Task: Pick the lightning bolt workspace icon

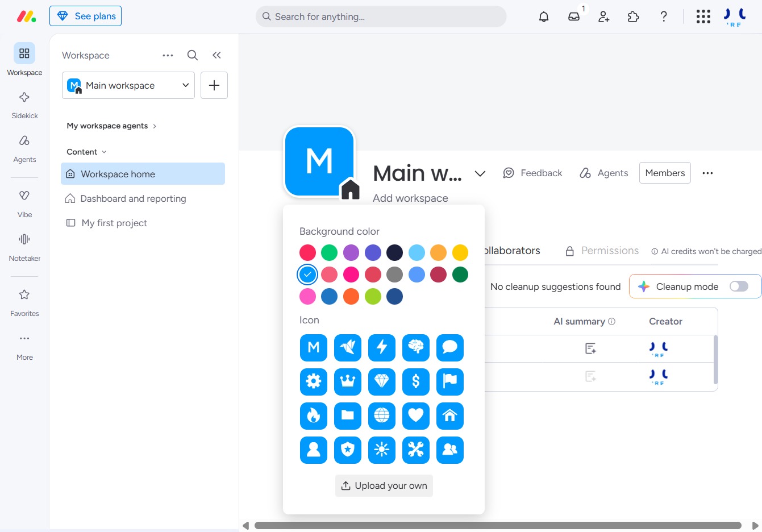Action: pyautogui.click(x=382, y=347)
